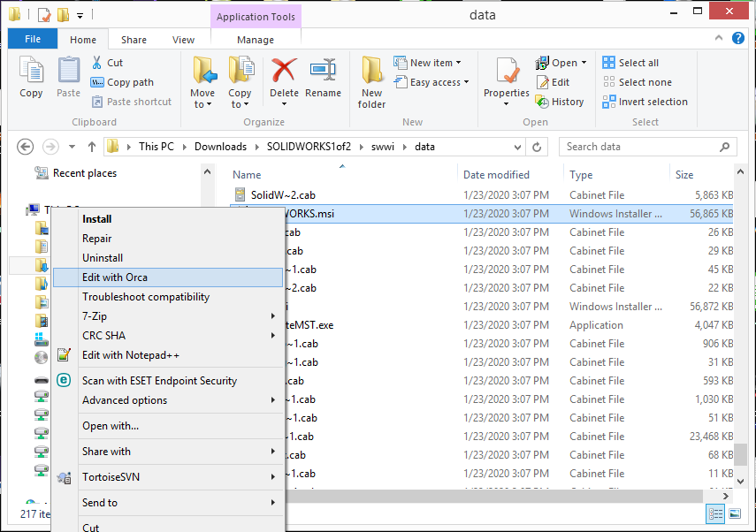Delete the selected file using ribbon icon

coord(283,78)
